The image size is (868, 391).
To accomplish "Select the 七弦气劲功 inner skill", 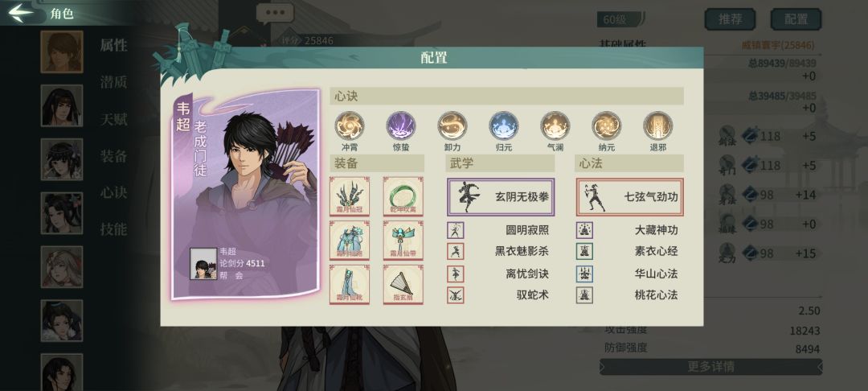I will tap(629, 196).
